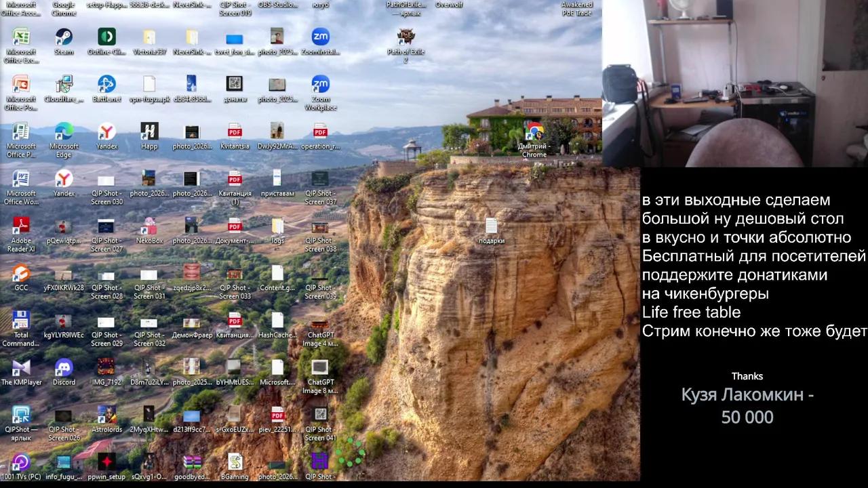Screen dimensions: 868x488
Task: Open the Kvitantsia PDF file
Action: point(235,136)
